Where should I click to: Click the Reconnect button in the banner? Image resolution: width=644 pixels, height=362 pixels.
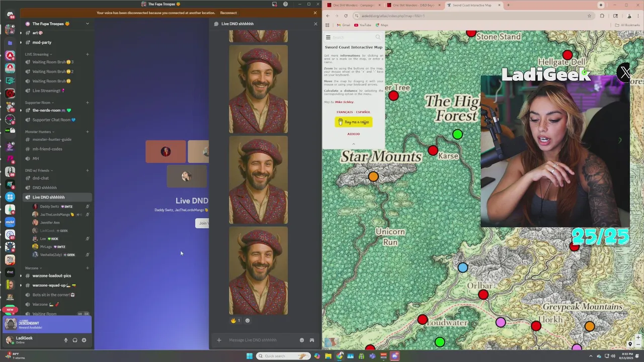pos(228,13)
